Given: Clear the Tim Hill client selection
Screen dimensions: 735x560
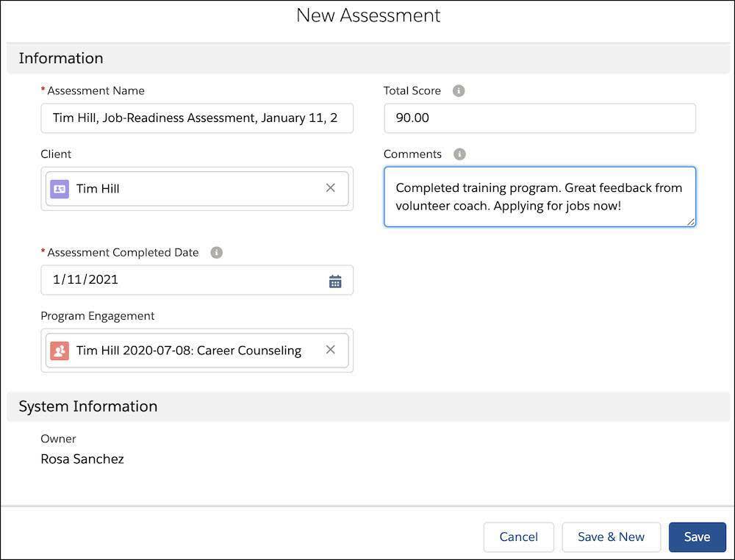Looking at the screenshot, I should (331, 188).
